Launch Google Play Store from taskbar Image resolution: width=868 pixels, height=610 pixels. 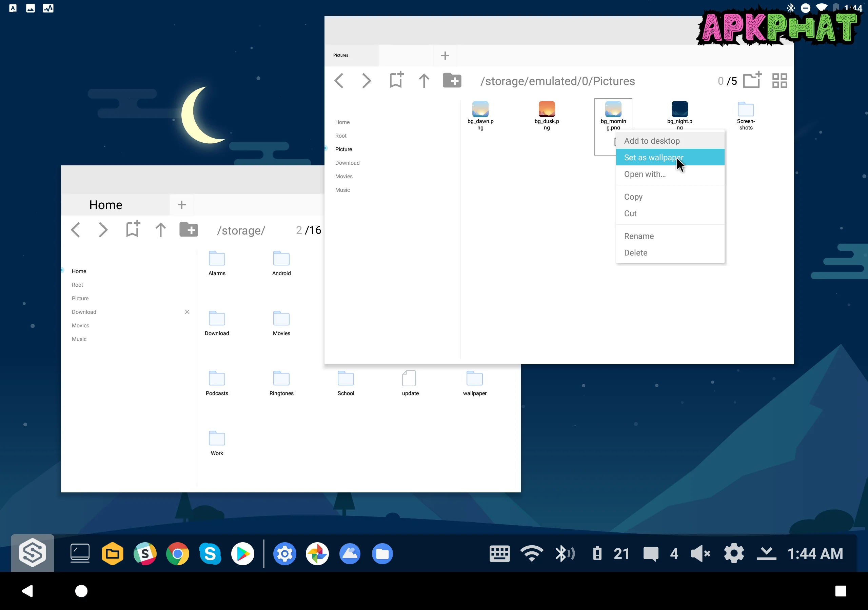point(242,554)
